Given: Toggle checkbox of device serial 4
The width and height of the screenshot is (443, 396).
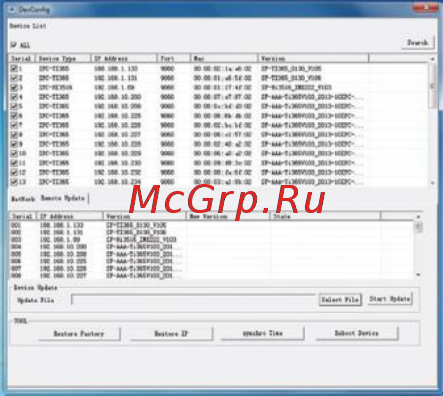Looking at the screenshot, I should click(x=14, y=97).
